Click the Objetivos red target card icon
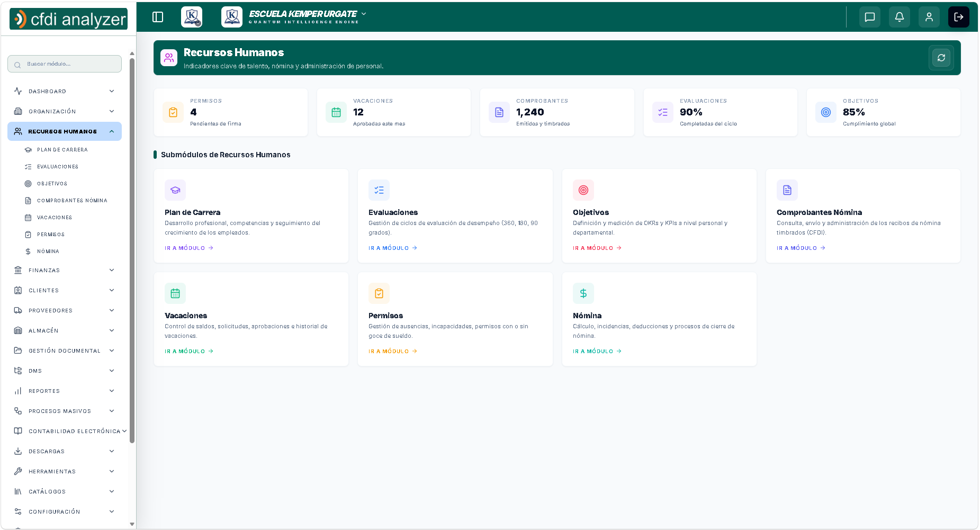Image resolution: width=980 pixels, height=530 pixels. coord(583,190)
